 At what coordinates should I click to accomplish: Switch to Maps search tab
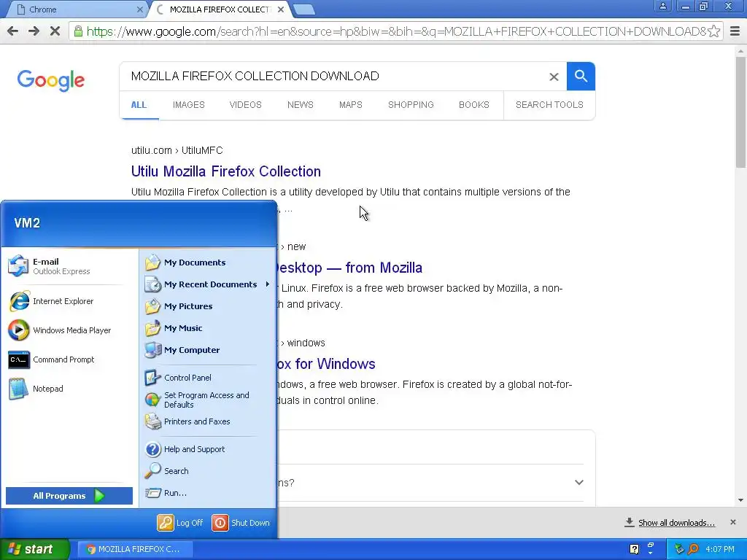[351, 105]
